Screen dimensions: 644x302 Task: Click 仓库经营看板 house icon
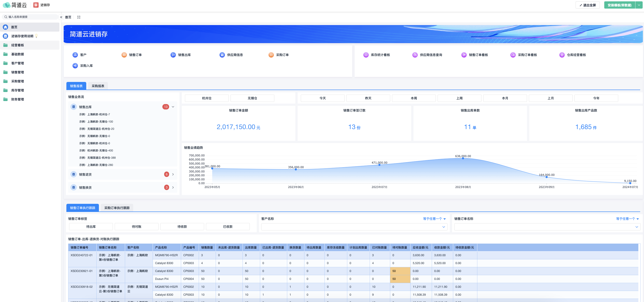[562, 55]
